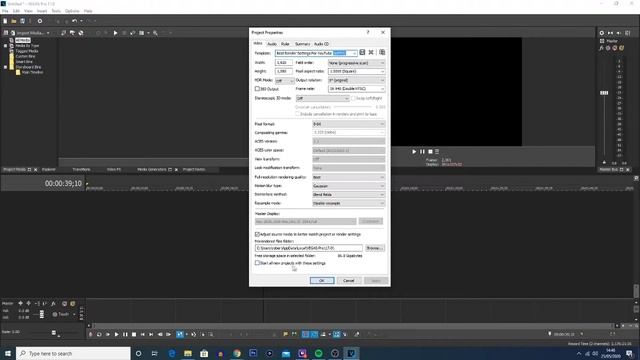Open the Video FX panel tab
The image size is (640, 360).
pyautogui.click(x=114, y=169)
